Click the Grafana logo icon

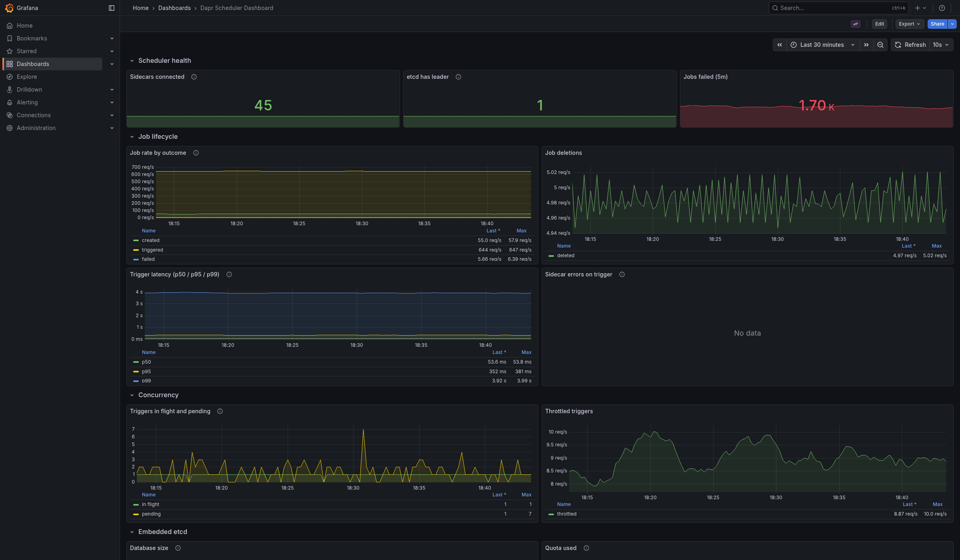[9, 8]
